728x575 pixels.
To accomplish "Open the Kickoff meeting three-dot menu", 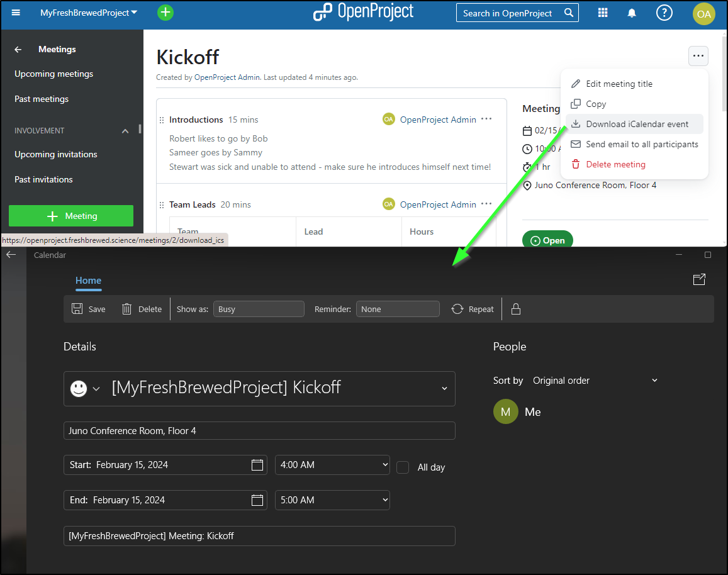I will point(698,56).
